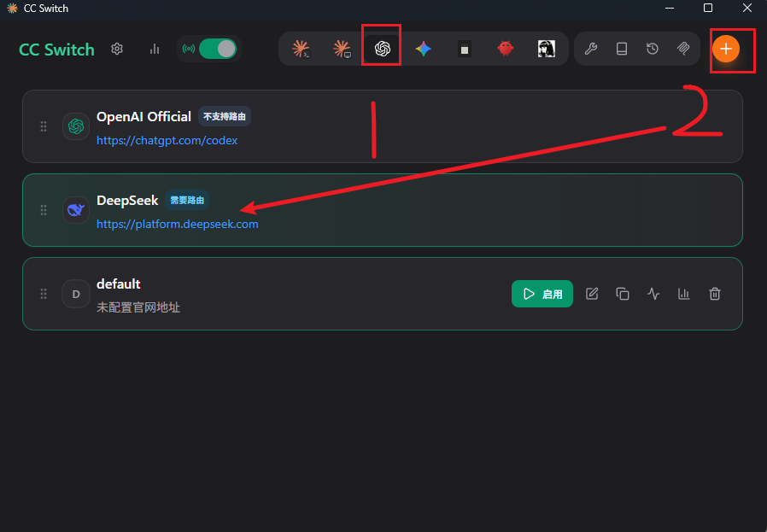Image resolution: width=767 pixels, height=532 pixels.
Task: Open the https://chatgpt.com/codex link
Action: pos(167,140)
